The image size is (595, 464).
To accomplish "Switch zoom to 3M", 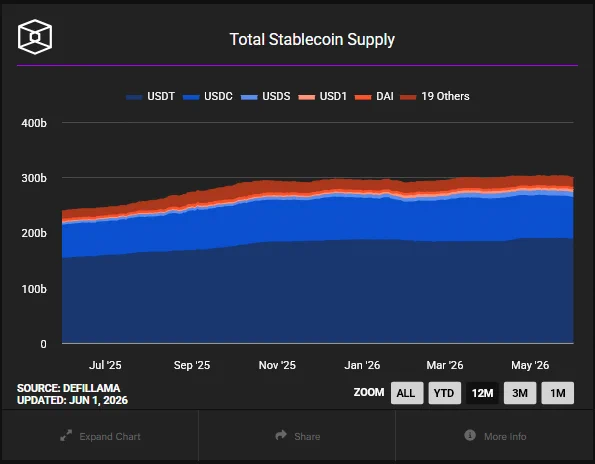I will 520,393.
